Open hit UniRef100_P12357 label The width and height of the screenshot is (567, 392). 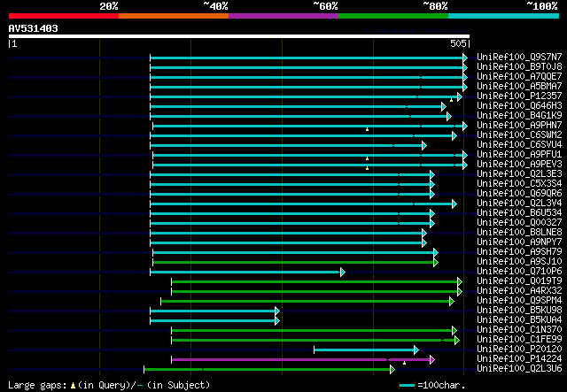[519, 96]
